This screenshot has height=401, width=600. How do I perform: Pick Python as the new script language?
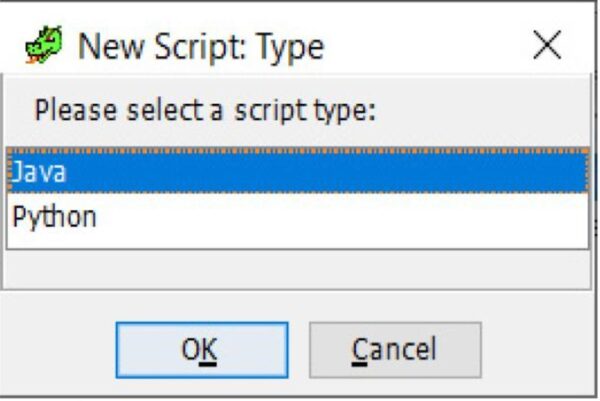point(298,217)
